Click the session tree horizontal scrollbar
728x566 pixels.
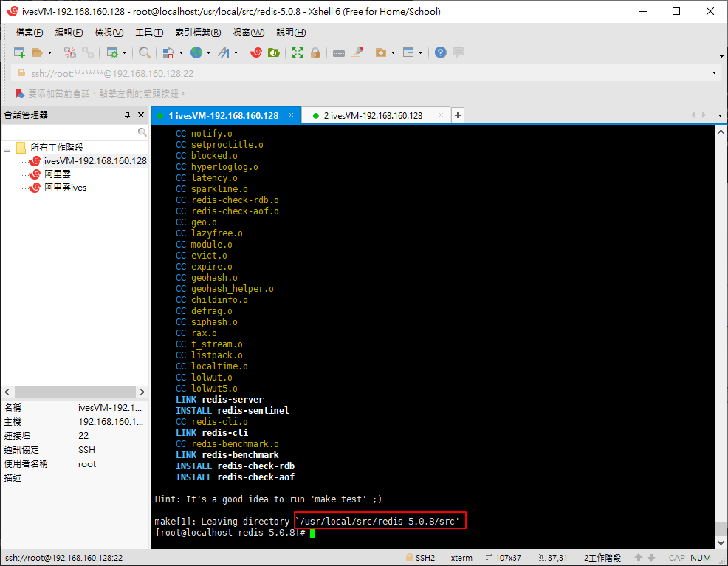tap(75, 392)
